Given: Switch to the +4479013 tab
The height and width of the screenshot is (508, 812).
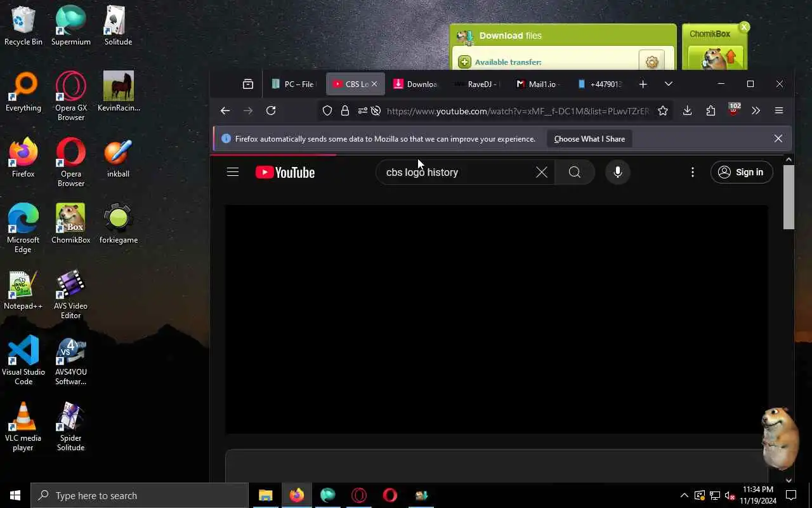Looking at the screenshot, I should [x=601, y=84].
